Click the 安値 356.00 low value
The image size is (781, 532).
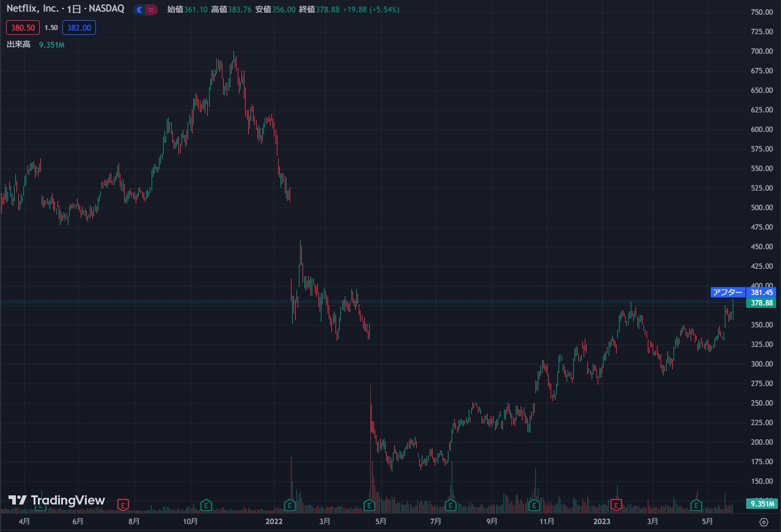click(x=276, y=10)
